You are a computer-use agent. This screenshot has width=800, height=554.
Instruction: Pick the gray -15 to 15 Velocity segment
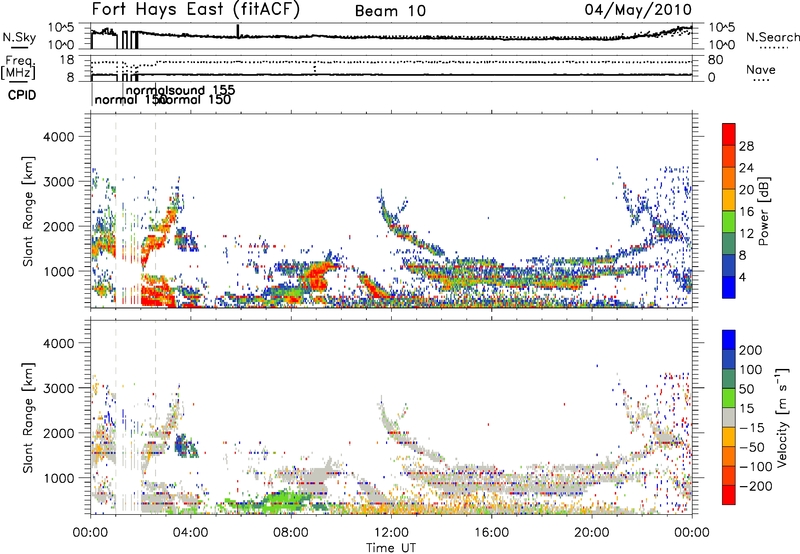pyautogui.click(x=729, y=417)
